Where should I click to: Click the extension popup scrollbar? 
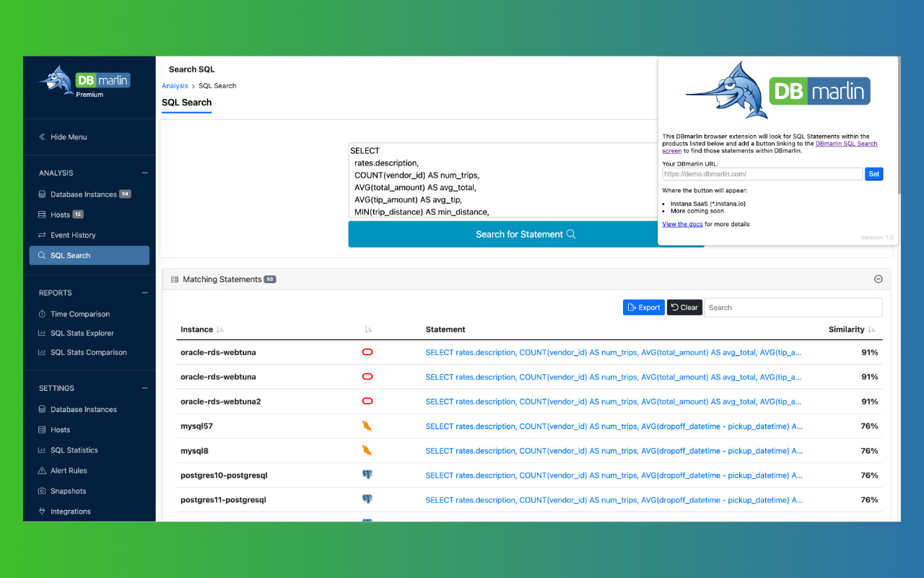click(899, 126)
